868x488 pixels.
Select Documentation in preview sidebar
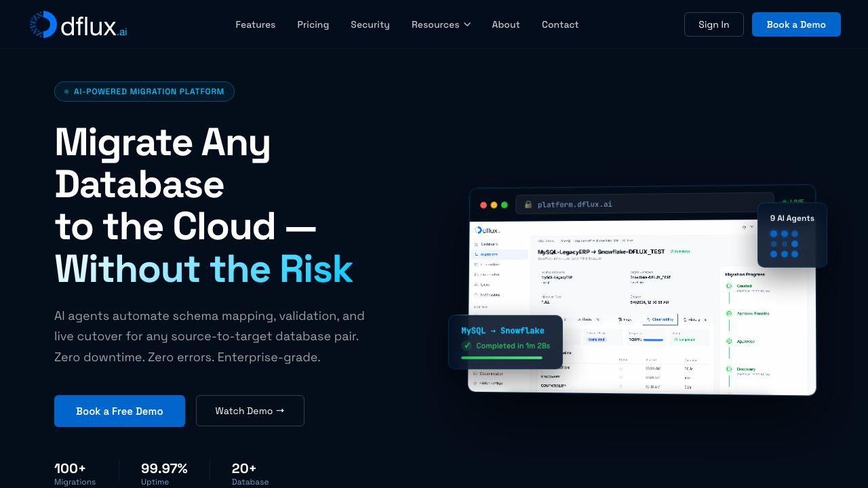[x=488, y=373]
